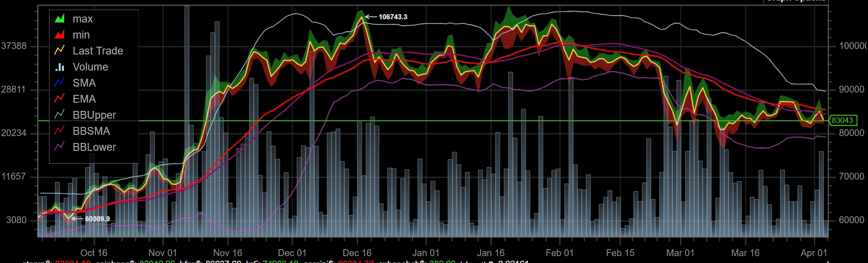Click the blue SMA line icon
The height and width of the screenshot is (263, 868).
(60, 83)
